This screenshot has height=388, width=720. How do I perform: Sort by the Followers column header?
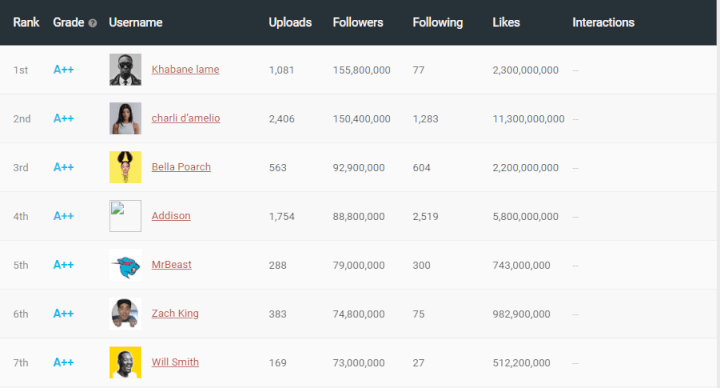[x=358, y=22]
